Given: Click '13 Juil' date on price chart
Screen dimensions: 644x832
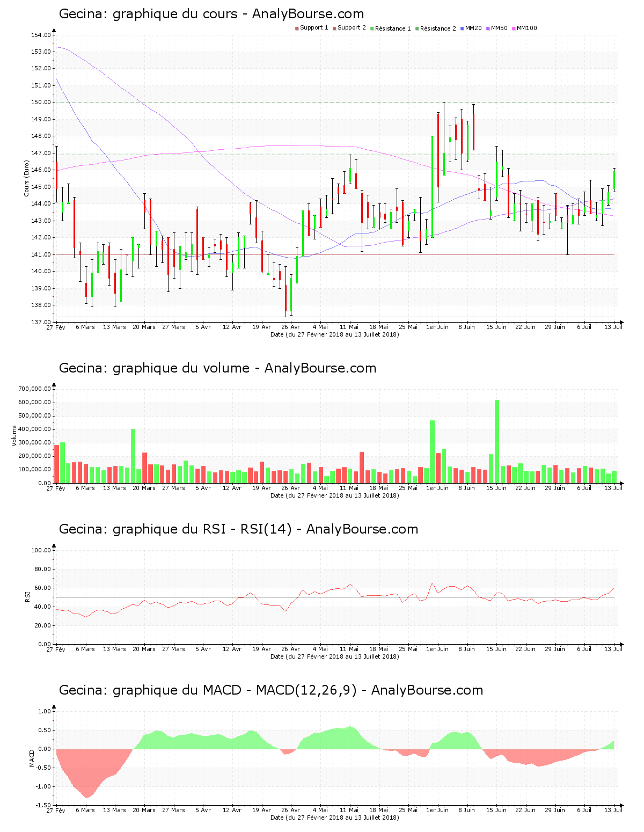Looking at the screenshot, I should (x=613, y=327).
